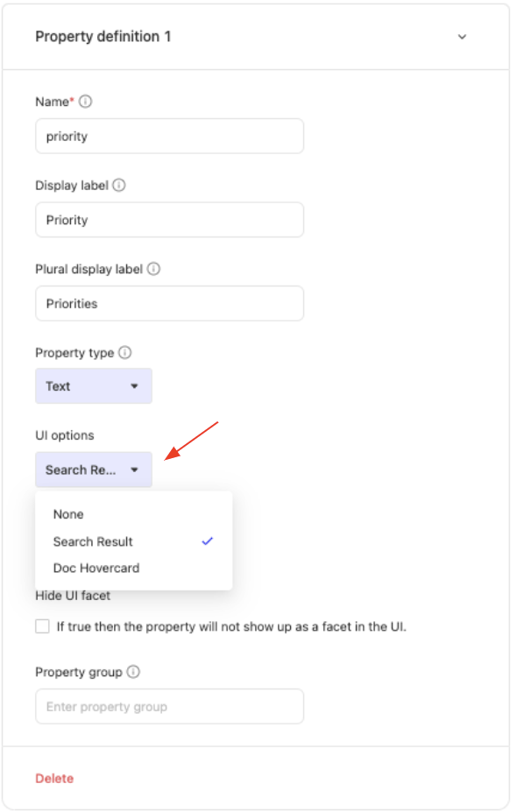Image resolution: width=517 pixels, height=812 pixels.
Task: Click the Property group info icon
Action: pos(129,672)
